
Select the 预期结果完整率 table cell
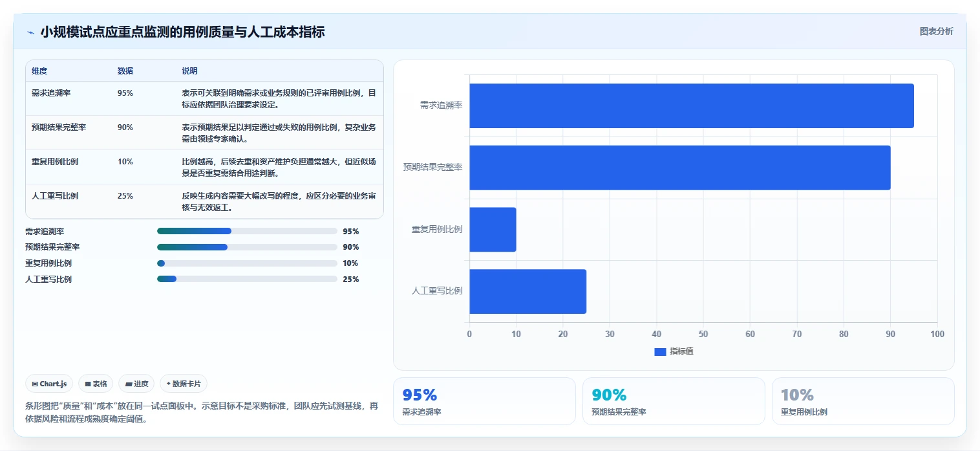(59, 127)
